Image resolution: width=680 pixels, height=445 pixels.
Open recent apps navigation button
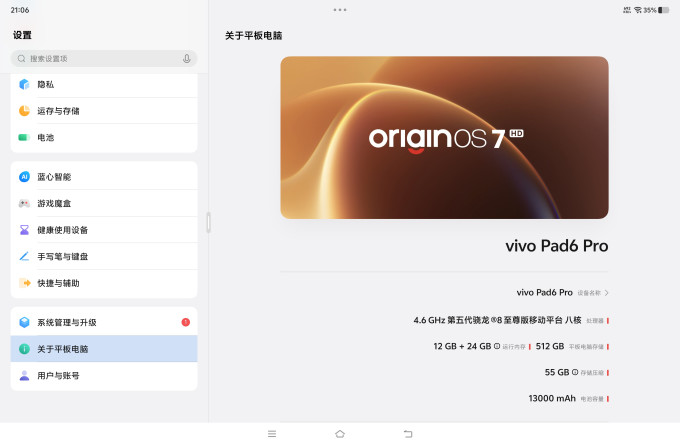[272, 434]
